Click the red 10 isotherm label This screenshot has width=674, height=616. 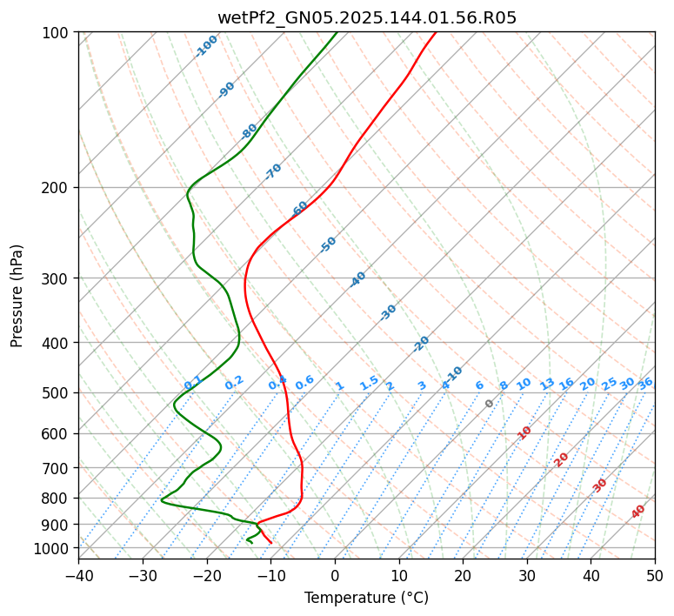tap(524, 432)
